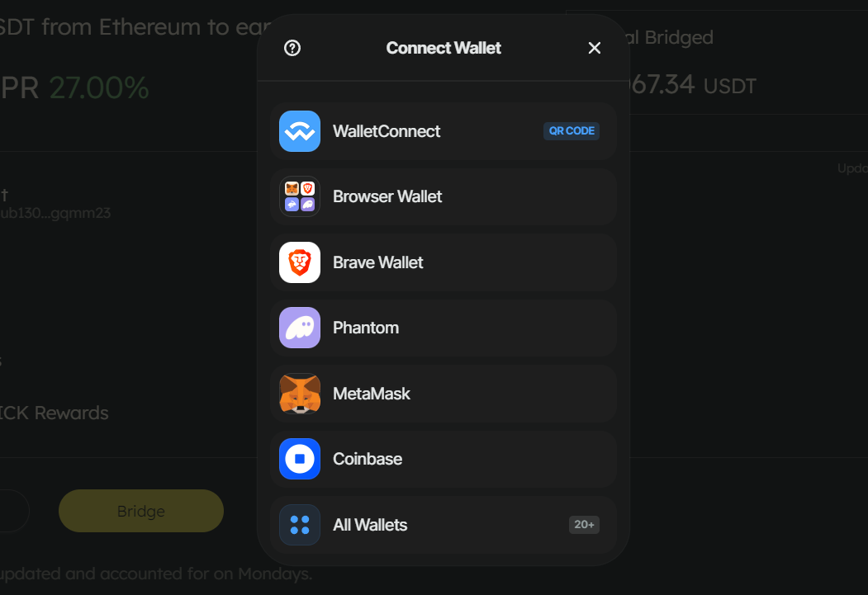The image size is (868, 595).
Task: Click the Connect Wallet dialog title
Action: pyautogui.click(x=443, y=48)
